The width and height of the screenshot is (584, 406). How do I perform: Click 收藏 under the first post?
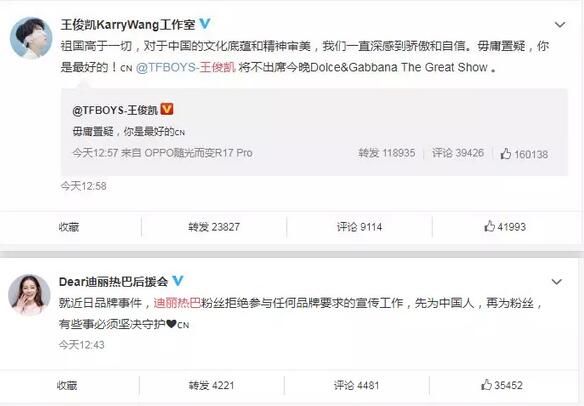tap(69, 227)
